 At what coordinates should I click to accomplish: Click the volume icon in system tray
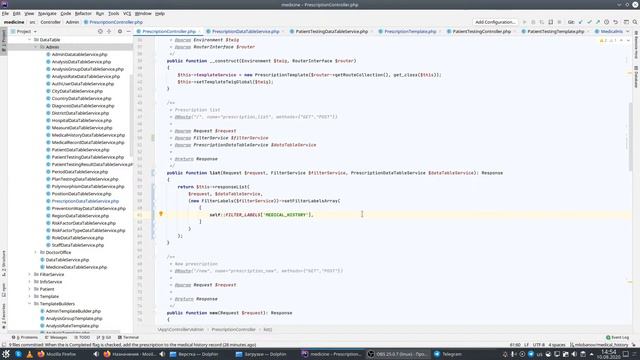(x=574, y=354)
